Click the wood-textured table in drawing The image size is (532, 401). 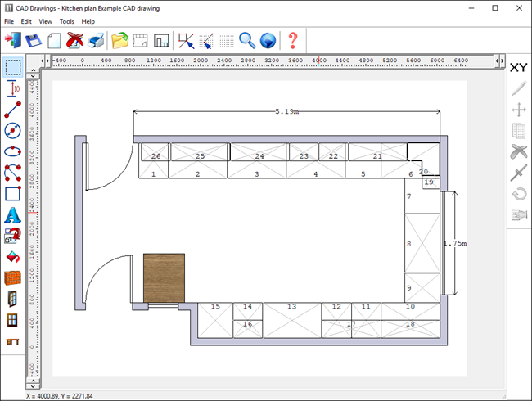(x=164, y=277)
